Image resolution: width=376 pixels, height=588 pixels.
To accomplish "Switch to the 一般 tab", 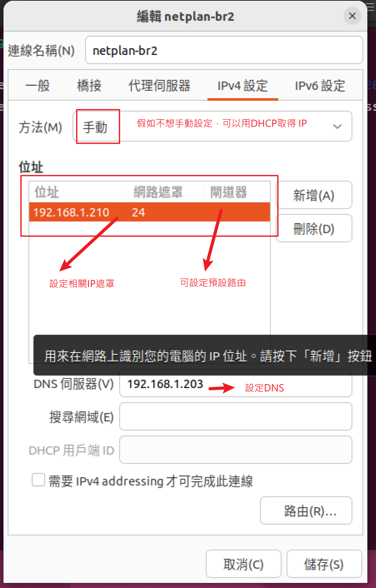I will click(x=37, y=86).
